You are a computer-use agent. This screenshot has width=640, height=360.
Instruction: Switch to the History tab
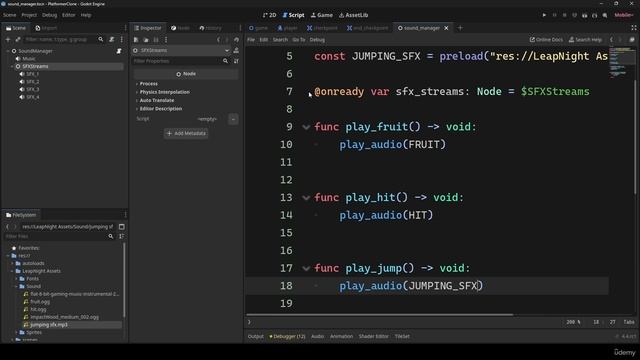point(211,28)
